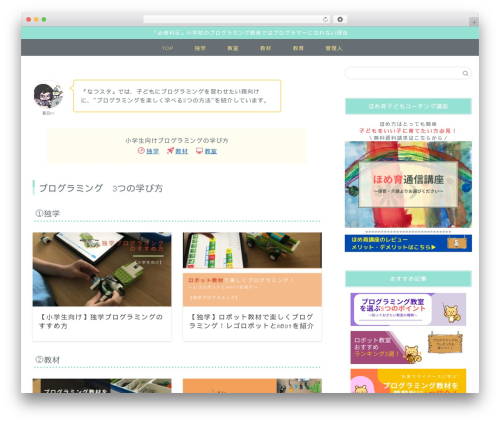Open 教室 in the navigation menu
Image resolution: width=500 pixels, height=423 pixels.
(x=233, y=48)
